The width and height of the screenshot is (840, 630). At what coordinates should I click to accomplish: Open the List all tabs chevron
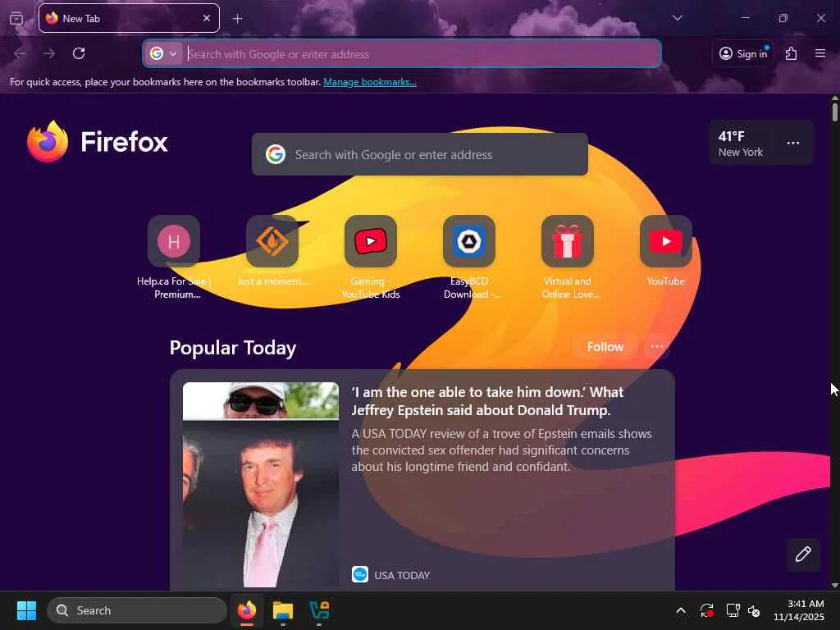click(x=677, y=18)
